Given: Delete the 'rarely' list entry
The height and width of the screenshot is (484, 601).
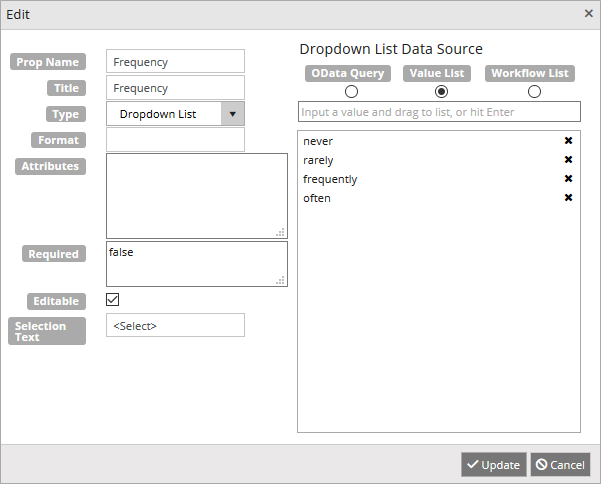Looking at the screenshot, I should [x=568, y=160].
